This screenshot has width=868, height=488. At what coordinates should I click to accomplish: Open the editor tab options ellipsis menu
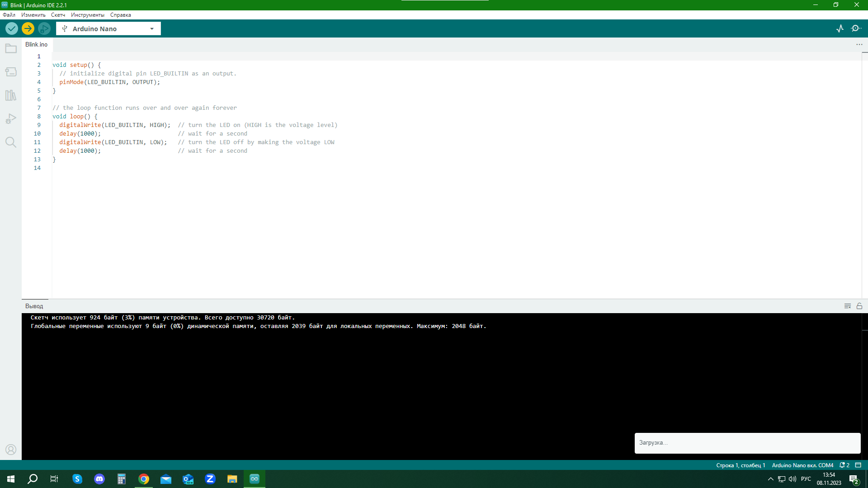tap(859, 44)
